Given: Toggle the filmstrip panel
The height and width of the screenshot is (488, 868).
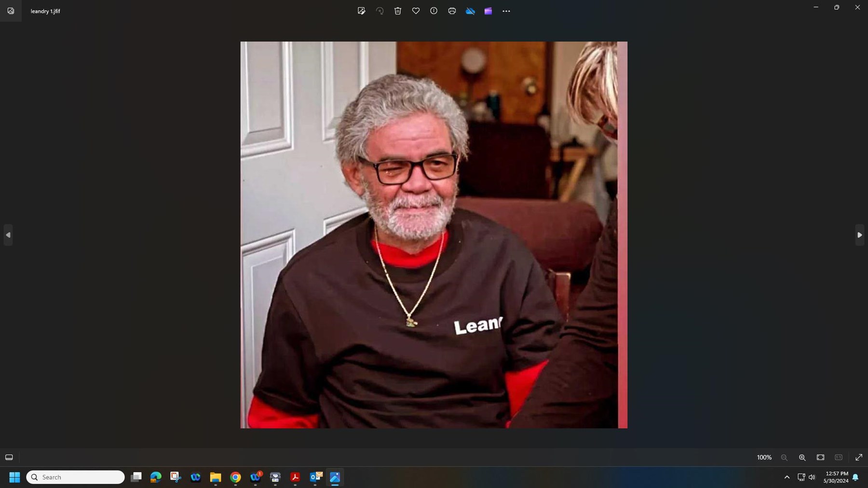Looking at the screenshot, I should pos(9,457).
